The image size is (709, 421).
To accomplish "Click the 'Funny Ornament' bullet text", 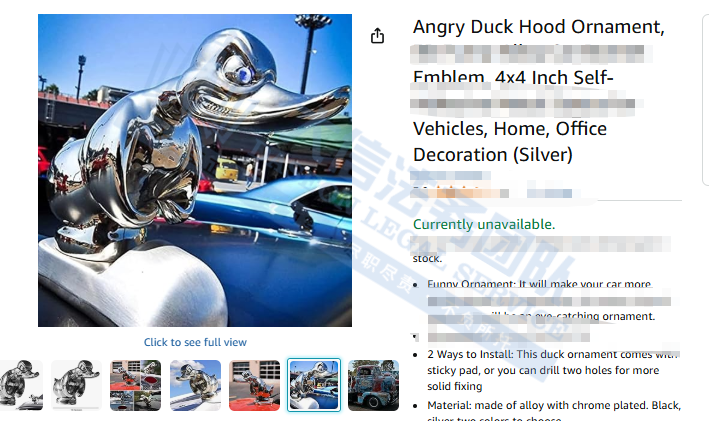I will click(539, 284).
